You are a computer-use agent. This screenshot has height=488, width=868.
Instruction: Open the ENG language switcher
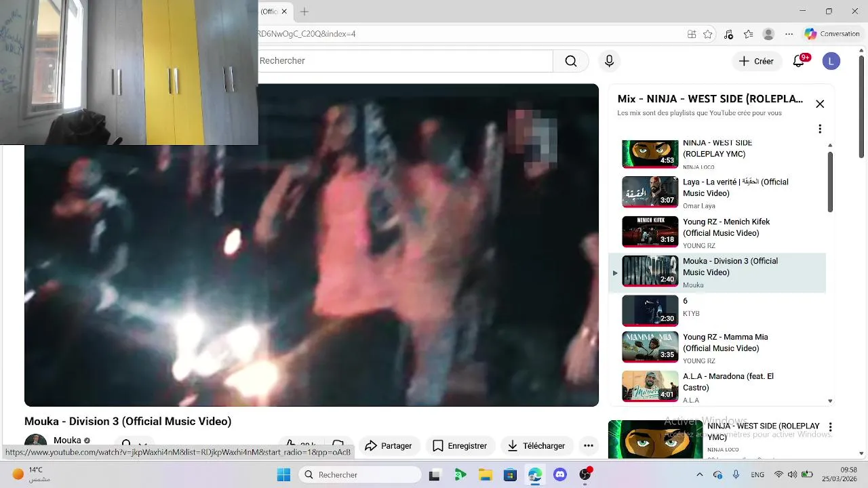tap(757, 474)
